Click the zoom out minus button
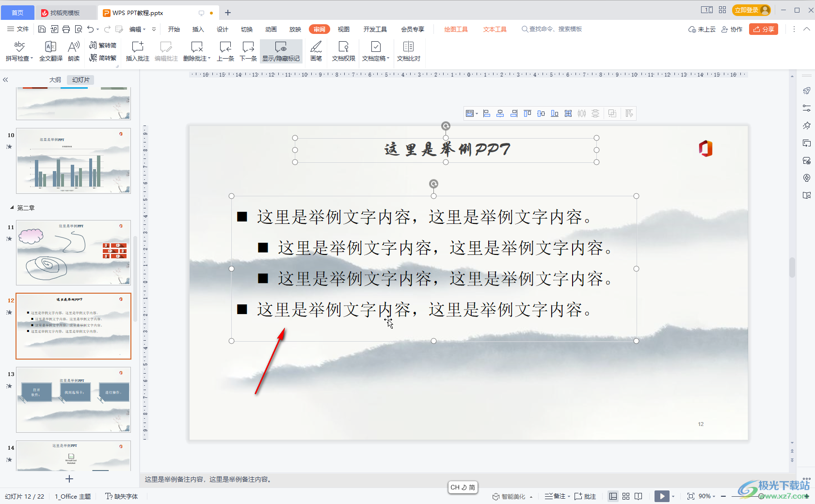The width and height of the screenshot is (815, 504). coord(723,496)
